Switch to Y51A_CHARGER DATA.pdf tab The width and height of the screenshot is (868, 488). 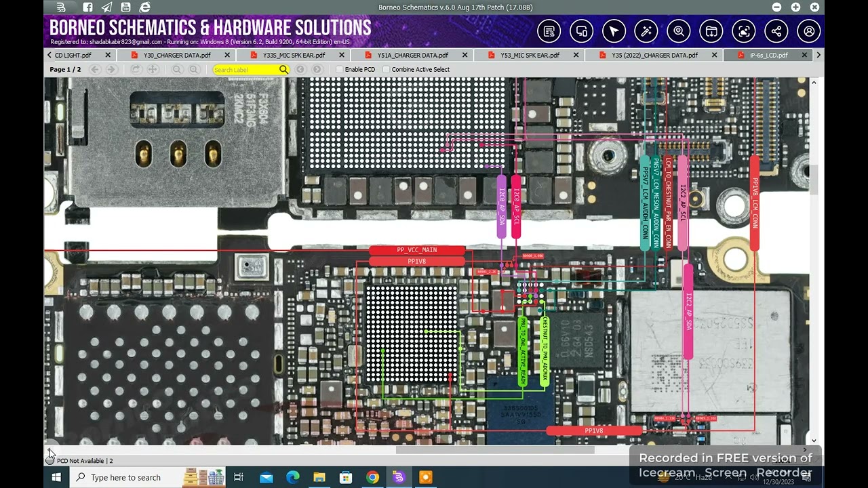click(412, 55)
